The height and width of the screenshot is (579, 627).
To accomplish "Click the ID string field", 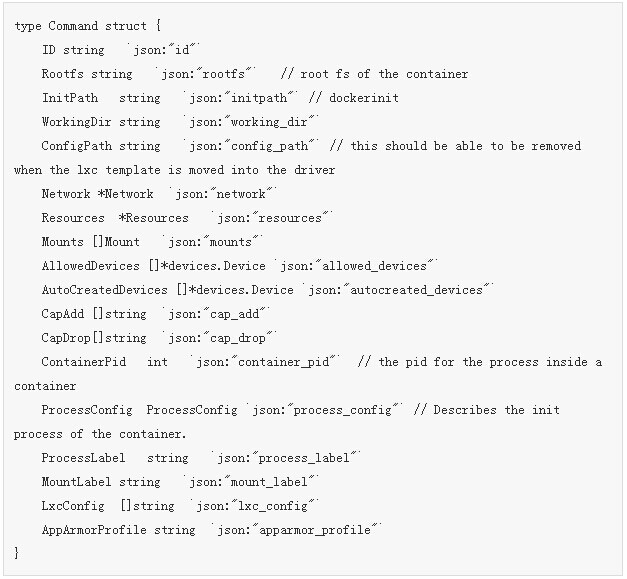I will (x=72, y=49).
